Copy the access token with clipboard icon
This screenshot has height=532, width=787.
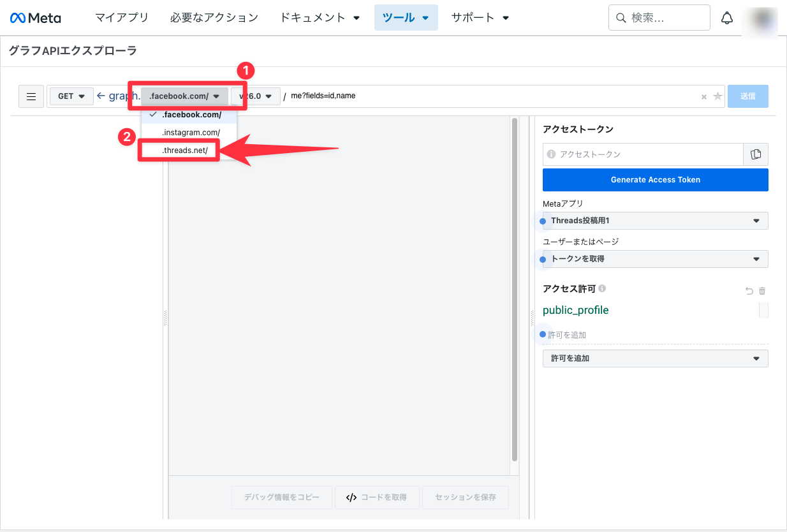pos(756,154)
